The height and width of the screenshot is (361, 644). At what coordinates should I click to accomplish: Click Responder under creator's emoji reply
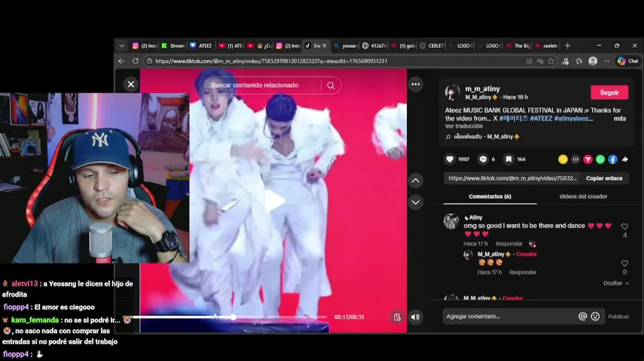(523, 272)
